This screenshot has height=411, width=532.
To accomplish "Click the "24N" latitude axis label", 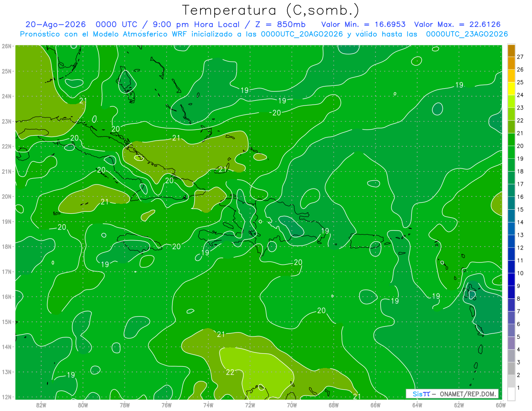I will (7, 96).
